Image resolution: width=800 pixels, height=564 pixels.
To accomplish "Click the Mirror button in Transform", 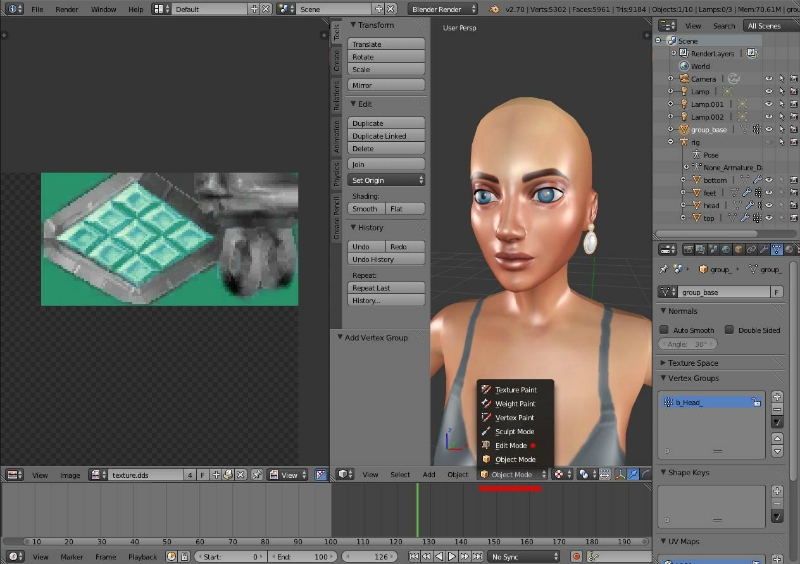I will tap(387, 86).
